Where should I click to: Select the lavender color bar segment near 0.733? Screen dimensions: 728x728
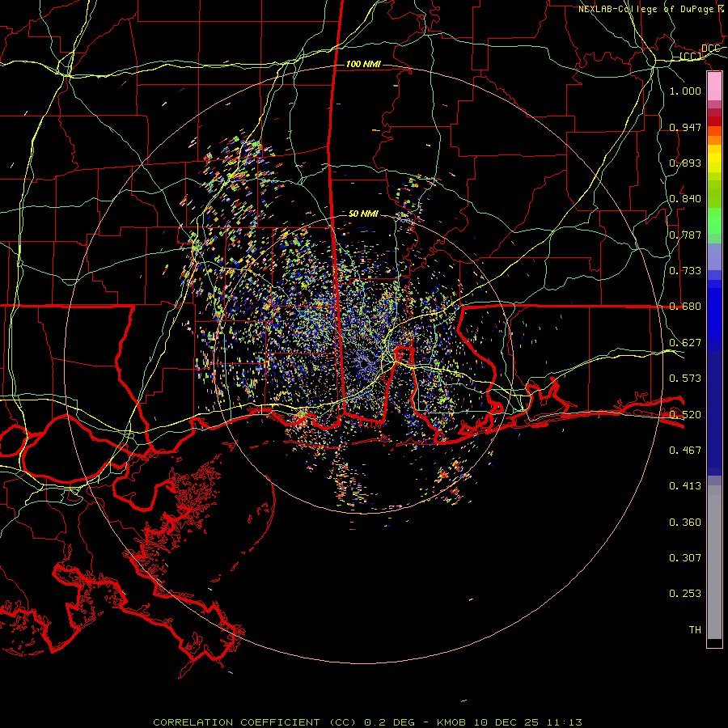pyautogui.click(x=714, y=256)
